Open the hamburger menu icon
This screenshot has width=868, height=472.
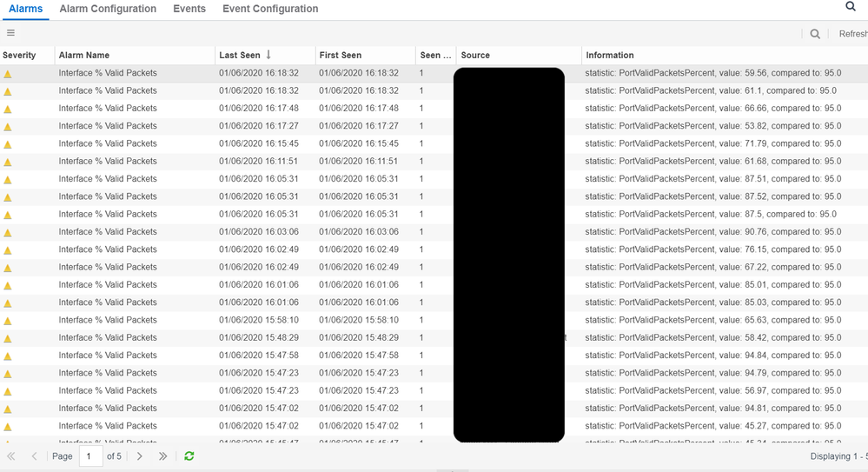(10, 33)
